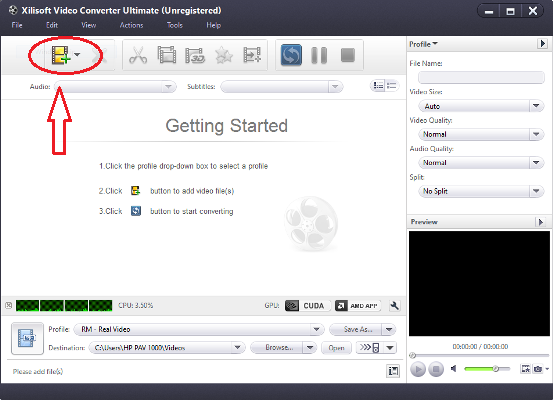Click the star effects toolbar icon
This screenshot has height=400, width=553.
point(224,55)
